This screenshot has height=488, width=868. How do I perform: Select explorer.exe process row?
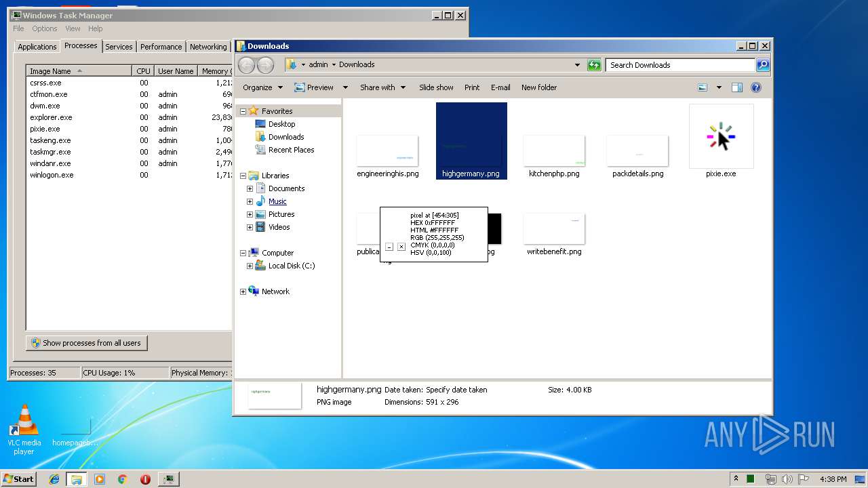pyautogui.click(x=130, y=117)
